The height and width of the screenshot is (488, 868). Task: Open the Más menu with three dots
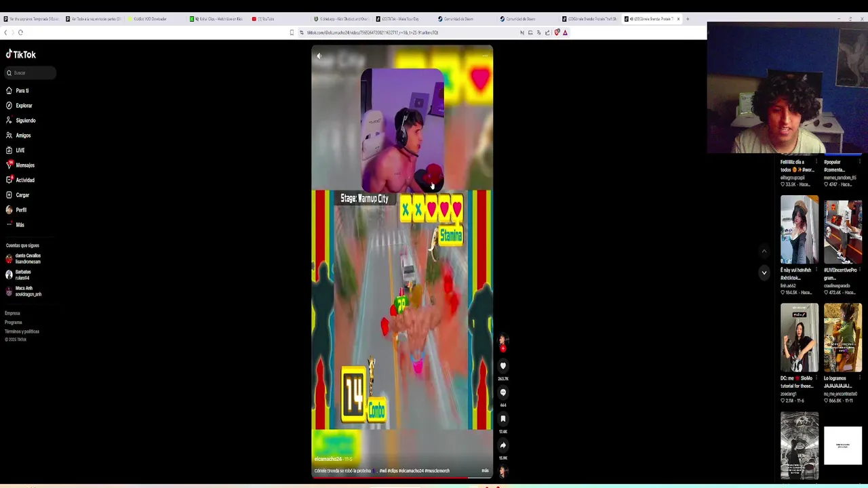click(x=15, y=225)
